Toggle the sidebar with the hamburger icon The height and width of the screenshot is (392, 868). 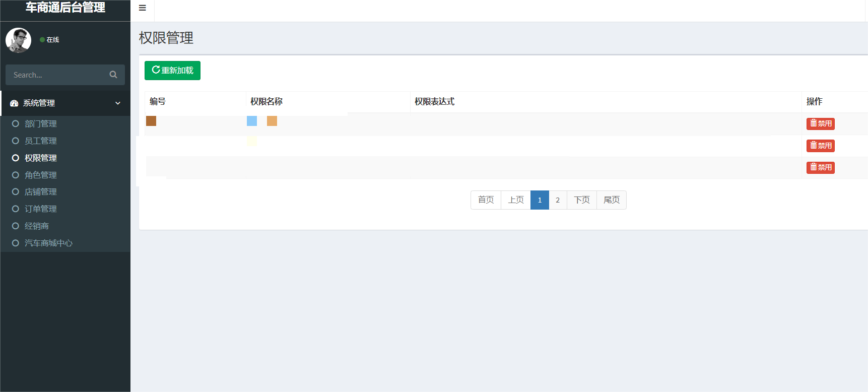point(143,8)
